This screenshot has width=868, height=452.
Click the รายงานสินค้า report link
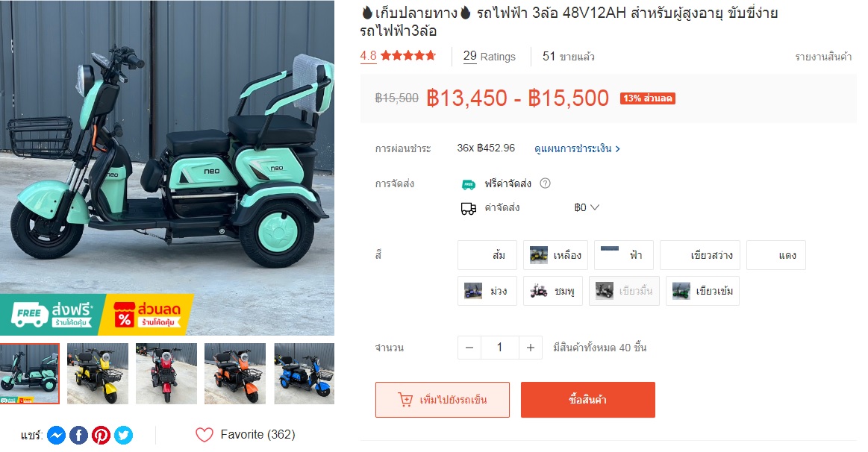pyautogui.click(x=823, y=57)
